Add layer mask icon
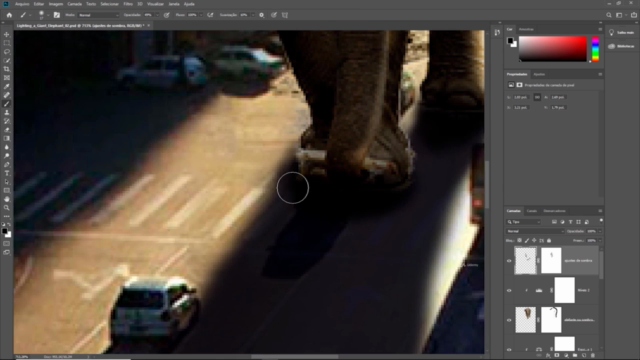Screen dimensions: 640x360 point(557,356)
